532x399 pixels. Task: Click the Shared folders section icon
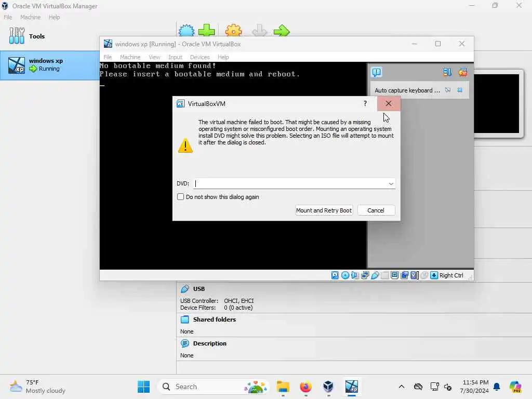(185, 320)
